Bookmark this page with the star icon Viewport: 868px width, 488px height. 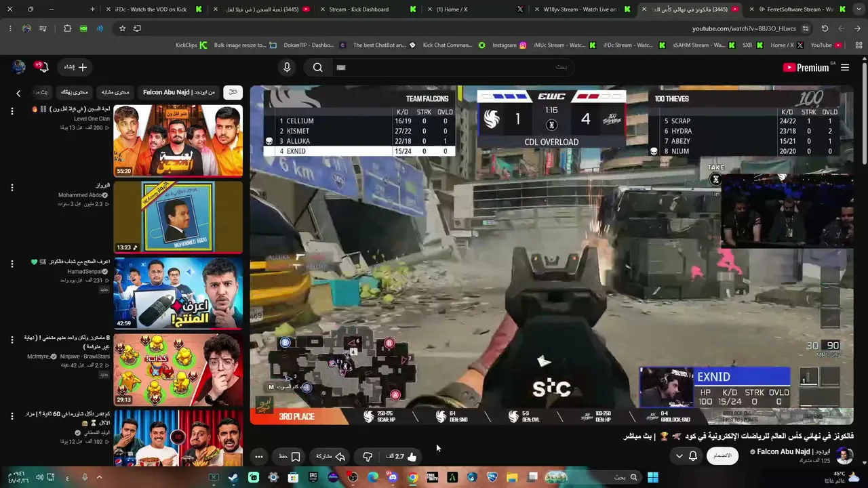pyautogui.click(x=122, y=28)
